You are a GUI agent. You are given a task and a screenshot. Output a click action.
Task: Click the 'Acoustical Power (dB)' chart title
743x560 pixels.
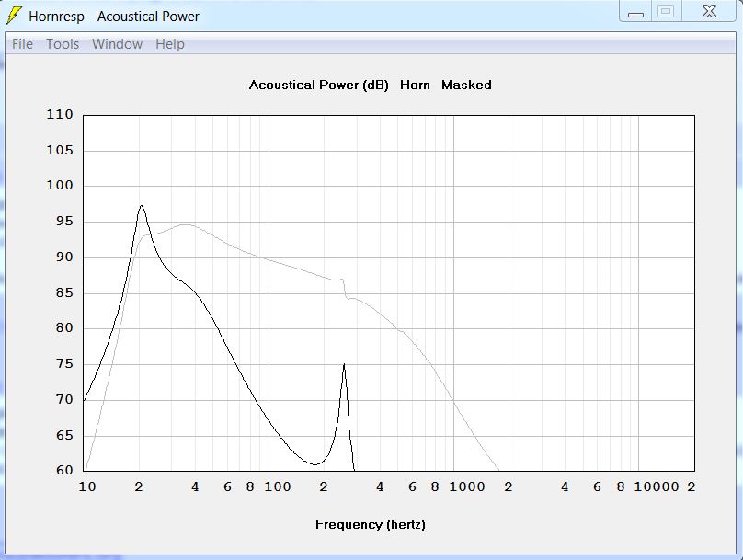point(318,86)
